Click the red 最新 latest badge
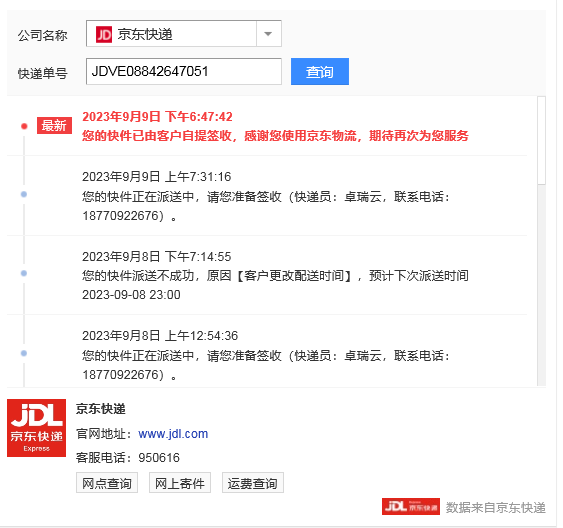Viewport: 563px width, 528px height. click(54, 126)
